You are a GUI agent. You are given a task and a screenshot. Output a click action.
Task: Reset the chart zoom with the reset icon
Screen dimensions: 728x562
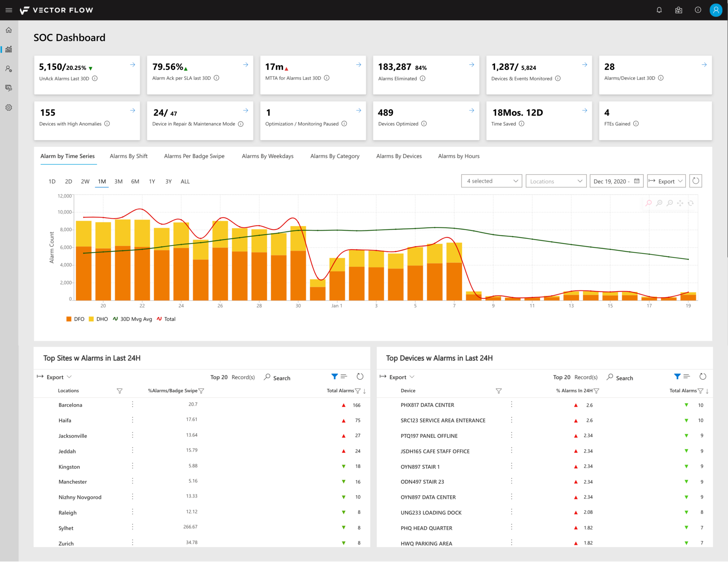point(691,203)
